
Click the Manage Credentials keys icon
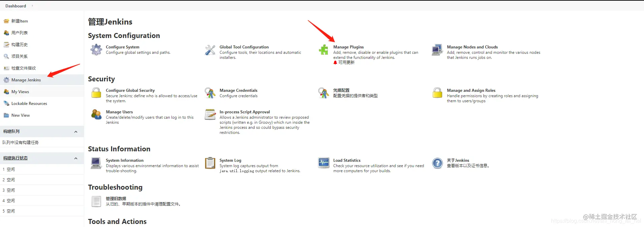(x=210, y=93)
